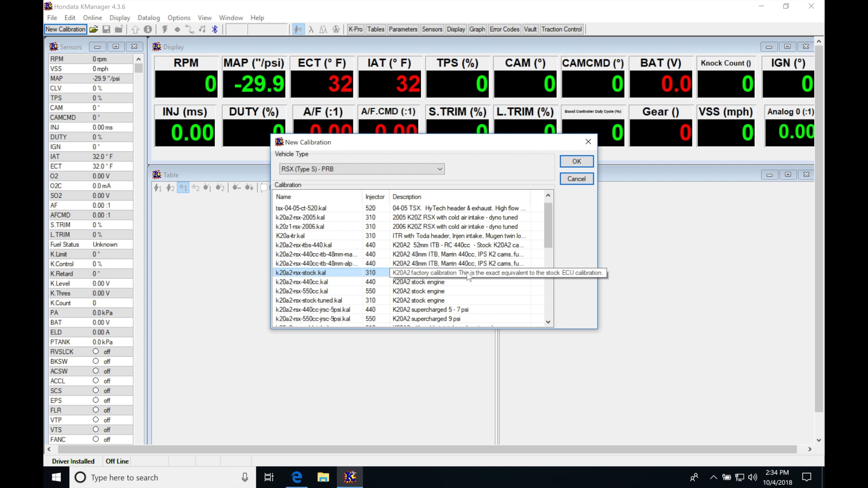Click the Bluetooth icon in toolbar
This screenshot has height=488, width=868.
click(215, 29)
